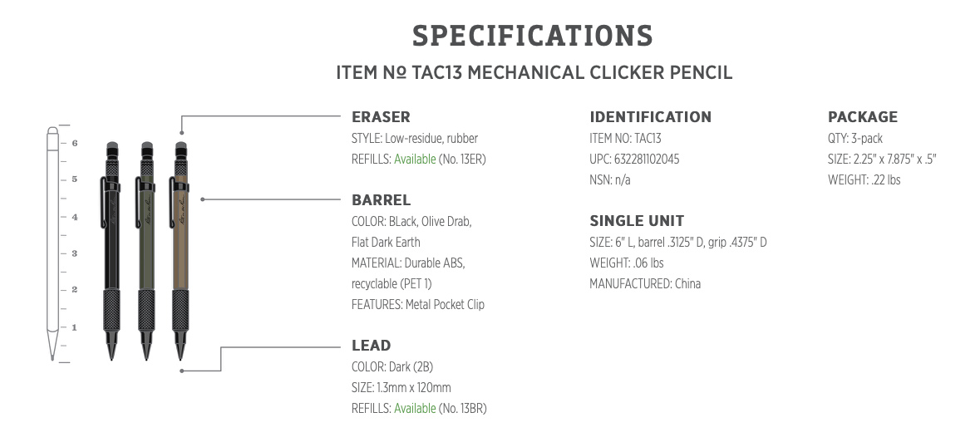
Task: Click the LEAD heading
Action: (372, 346)
